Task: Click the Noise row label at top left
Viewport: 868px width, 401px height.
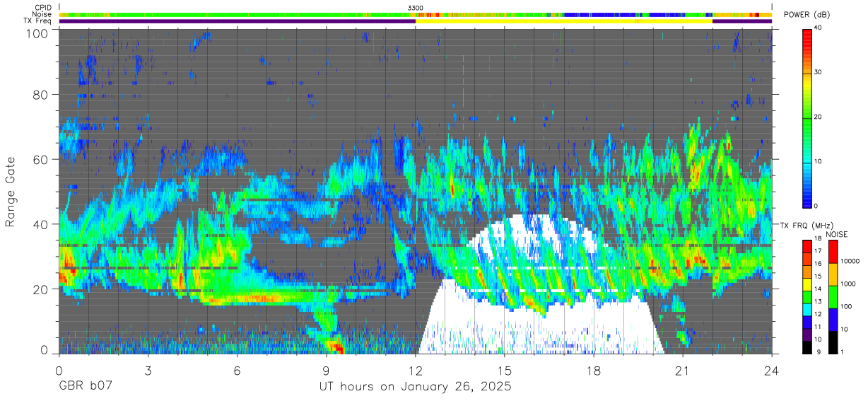Action: point(41,14)
